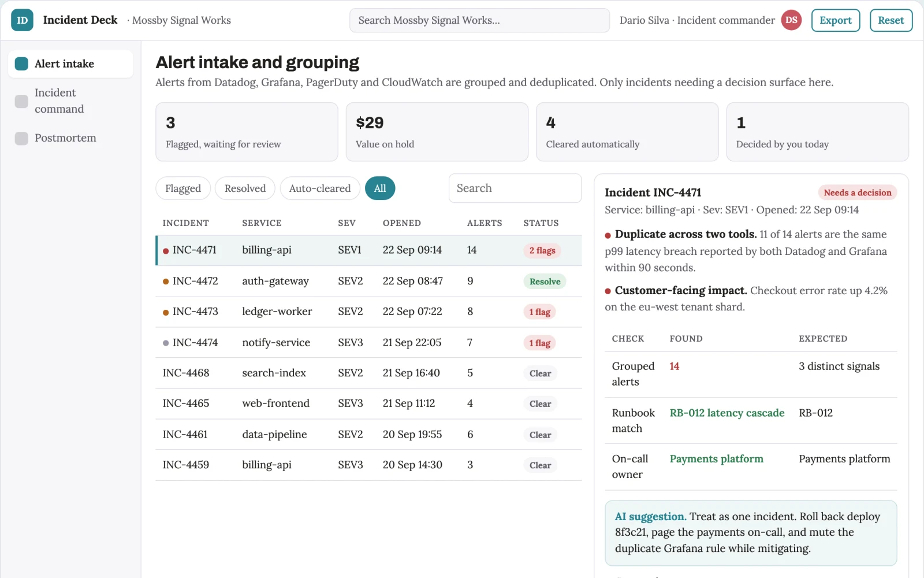Open the RB-012 latency cascade runbook
The width and height of the screenshot is (924, 578).
click(727, 413)
